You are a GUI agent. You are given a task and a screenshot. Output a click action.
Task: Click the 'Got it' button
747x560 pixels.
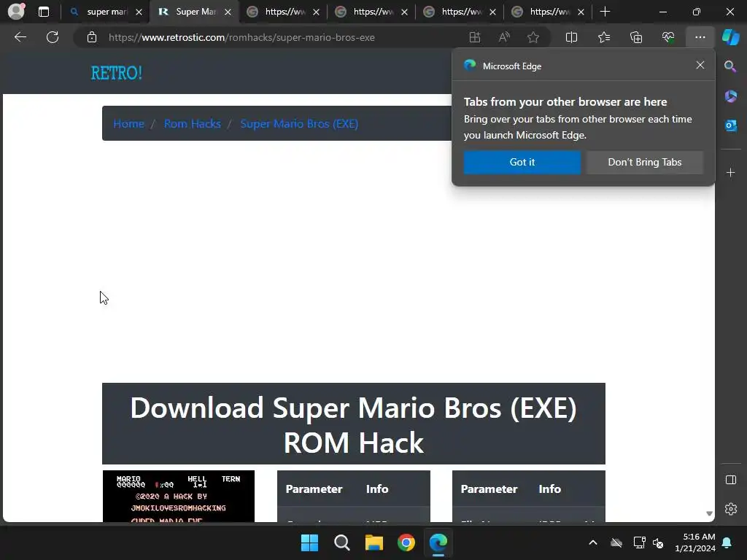click(522, 163)
